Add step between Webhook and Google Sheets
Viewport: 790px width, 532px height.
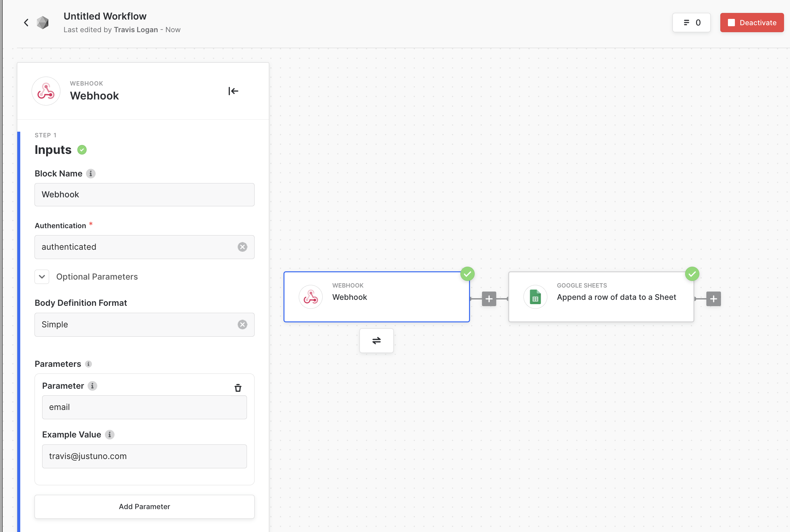pyautogui.click(x=489, y=299)
